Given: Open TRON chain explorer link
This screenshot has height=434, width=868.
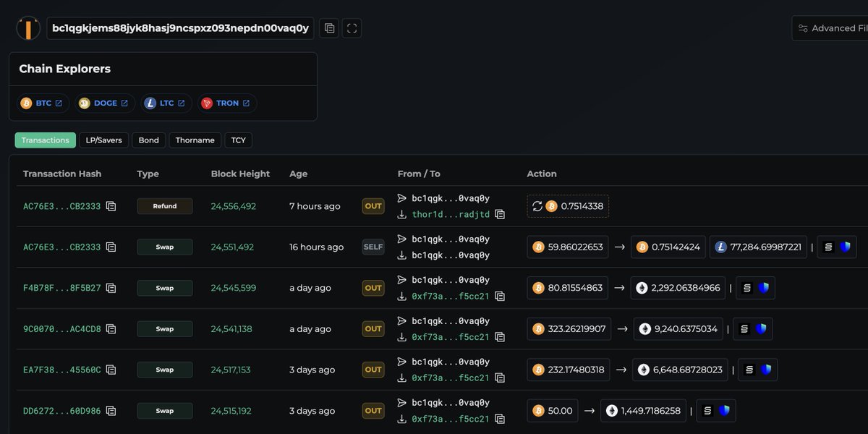Looking at the screenshot, I should [226, 103].
